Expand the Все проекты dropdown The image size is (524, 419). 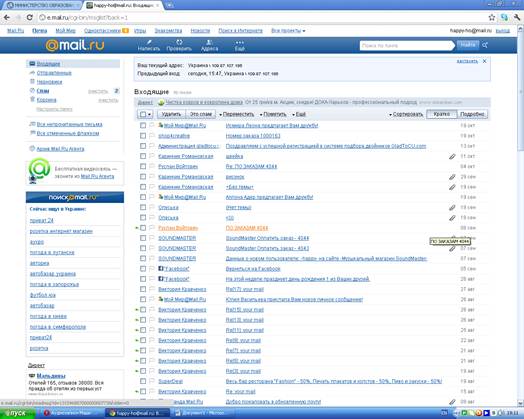(x=288, y=31)
